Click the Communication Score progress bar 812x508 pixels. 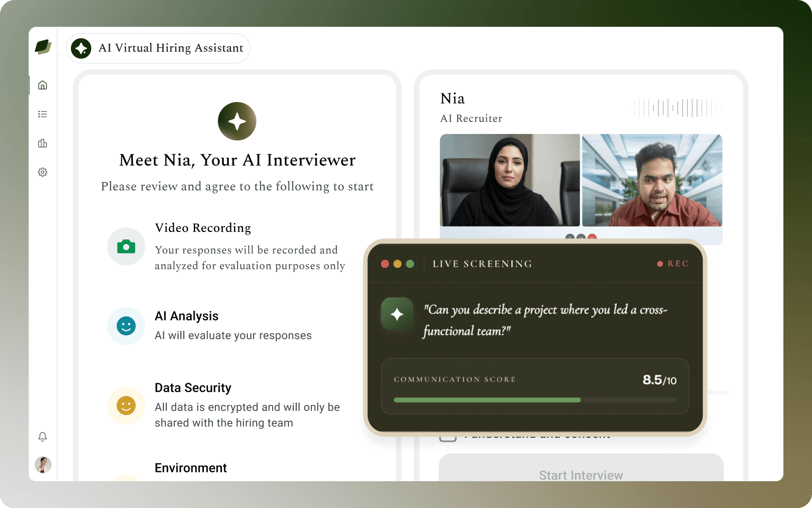[x=535, y=400]
